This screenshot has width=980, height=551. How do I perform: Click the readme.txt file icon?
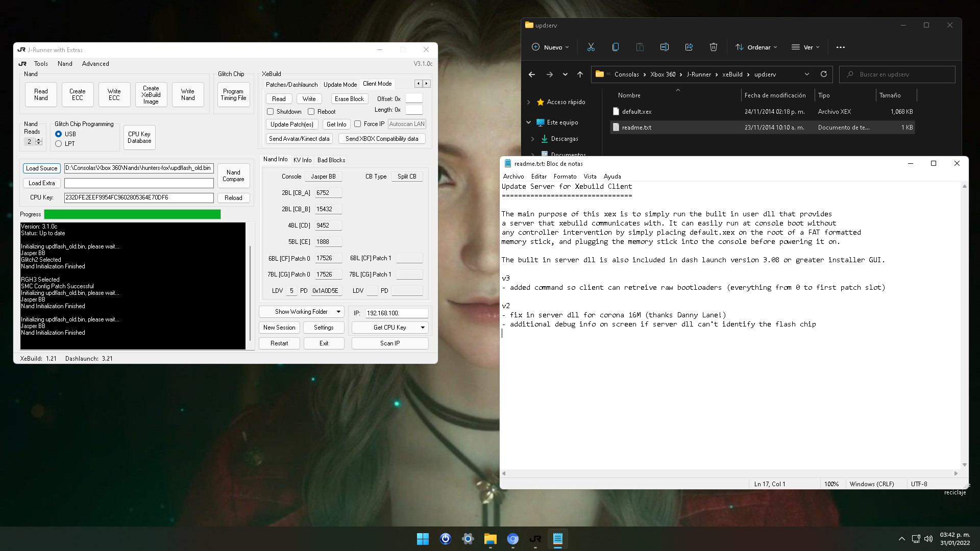[x=616, y=128]
